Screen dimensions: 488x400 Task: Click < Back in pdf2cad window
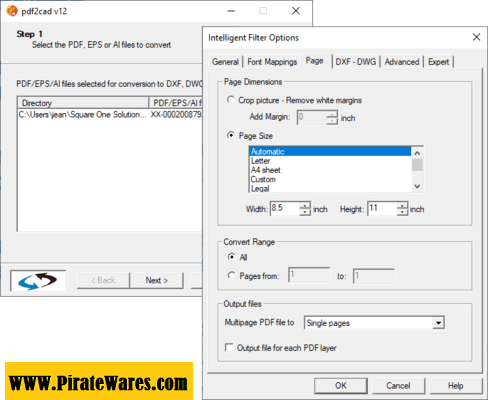pos(103,280)
